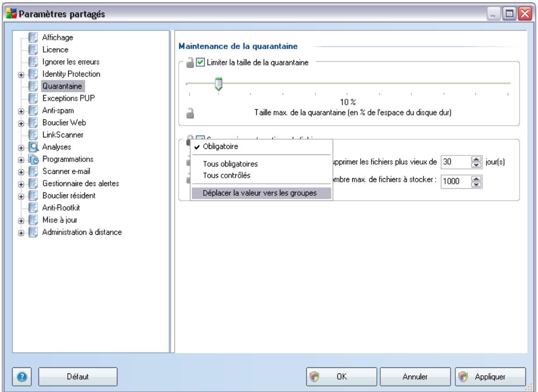Select Gestionnaire des alertes tree item
Viewport: 538px width, 392px height.
(x=81, y=184)
